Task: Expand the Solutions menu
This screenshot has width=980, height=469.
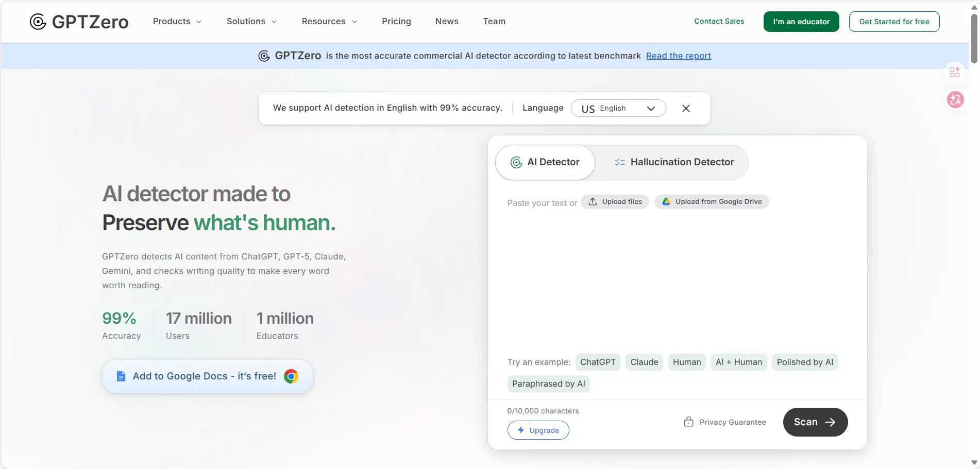Action: tap(251, 21)
